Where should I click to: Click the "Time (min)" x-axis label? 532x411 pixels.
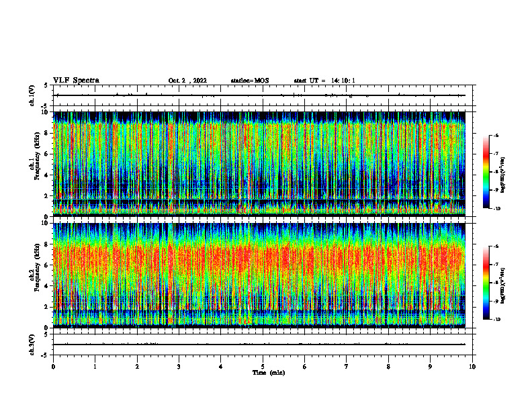(269, 373)
